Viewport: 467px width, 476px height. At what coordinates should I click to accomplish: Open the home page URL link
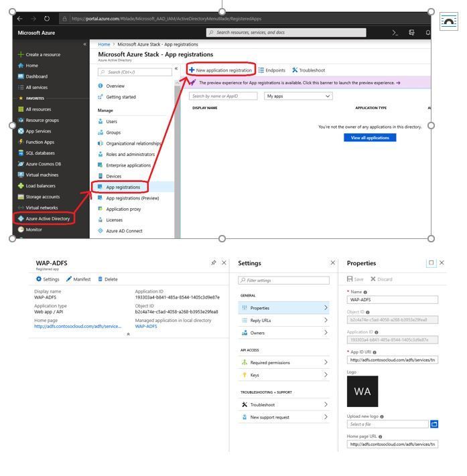point(78,326)
